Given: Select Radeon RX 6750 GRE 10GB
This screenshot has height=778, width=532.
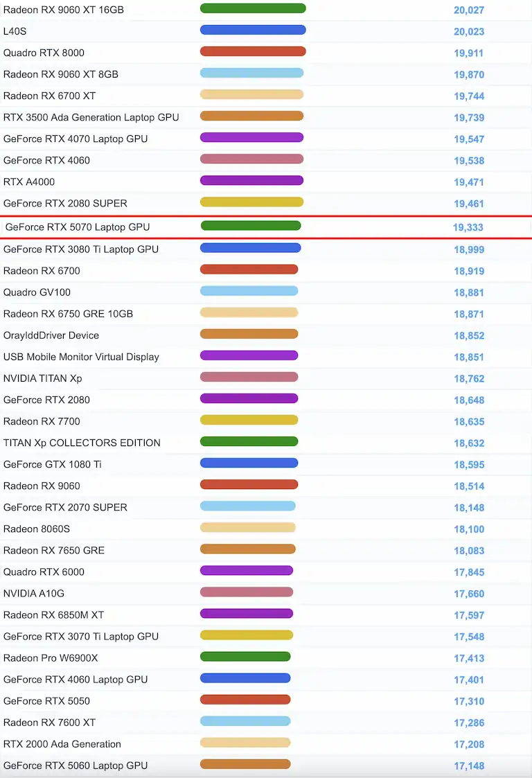Looking at the screenshot, I should (x=68, y=314).
